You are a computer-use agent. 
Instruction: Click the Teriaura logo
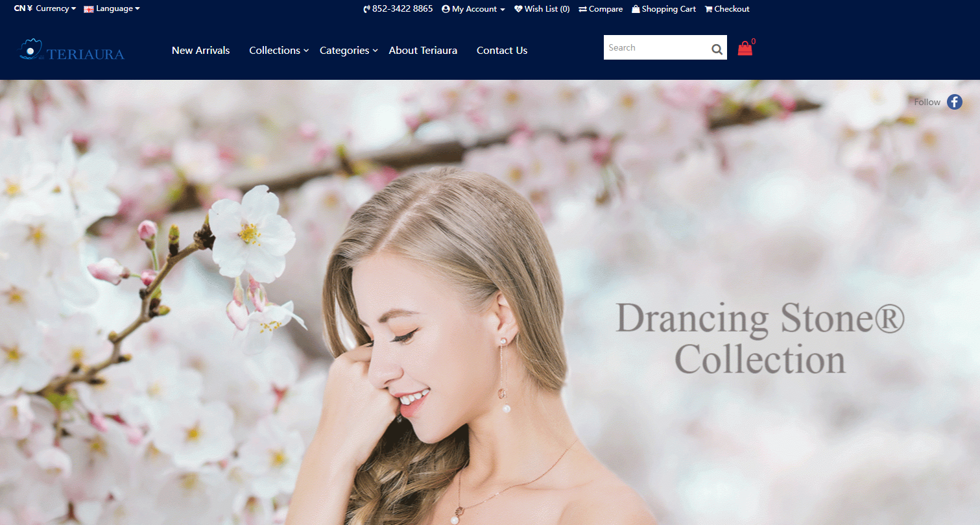pos(71,51)
